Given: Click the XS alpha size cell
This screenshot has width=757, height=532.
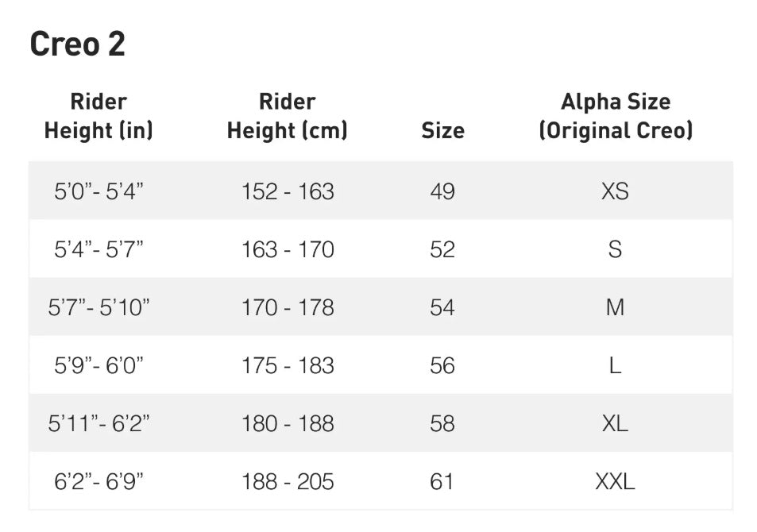Looking at the screenshot, I should [615, 191].
